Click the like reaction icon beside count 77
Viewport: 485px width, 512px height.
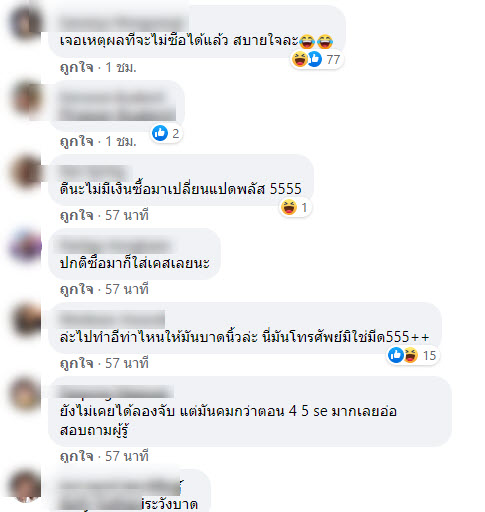click(x=315, y=59)
